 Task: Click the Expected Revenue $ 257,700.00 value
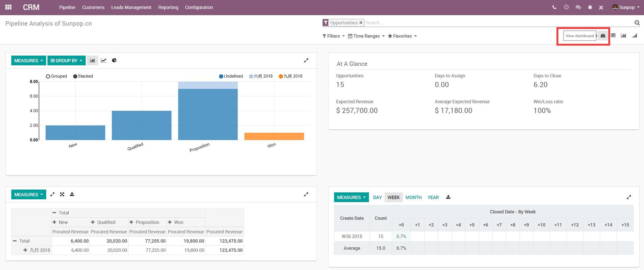[x=357, y=111]
